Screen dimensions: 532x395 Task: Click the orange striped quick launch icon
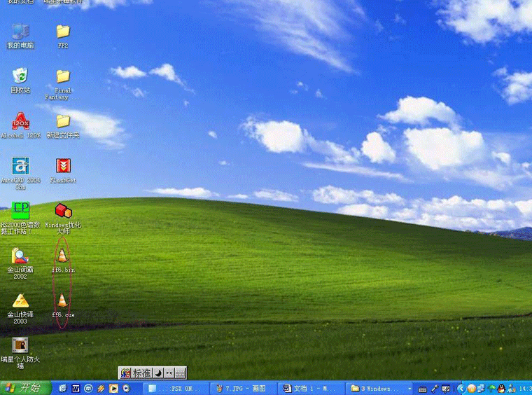tap(101, 388)
